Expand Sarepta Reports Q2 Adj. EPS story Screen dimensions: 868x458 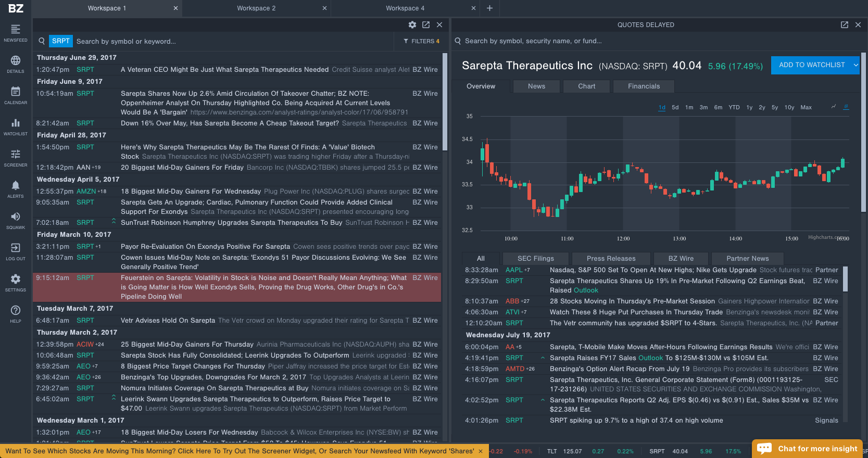(543, 400)
